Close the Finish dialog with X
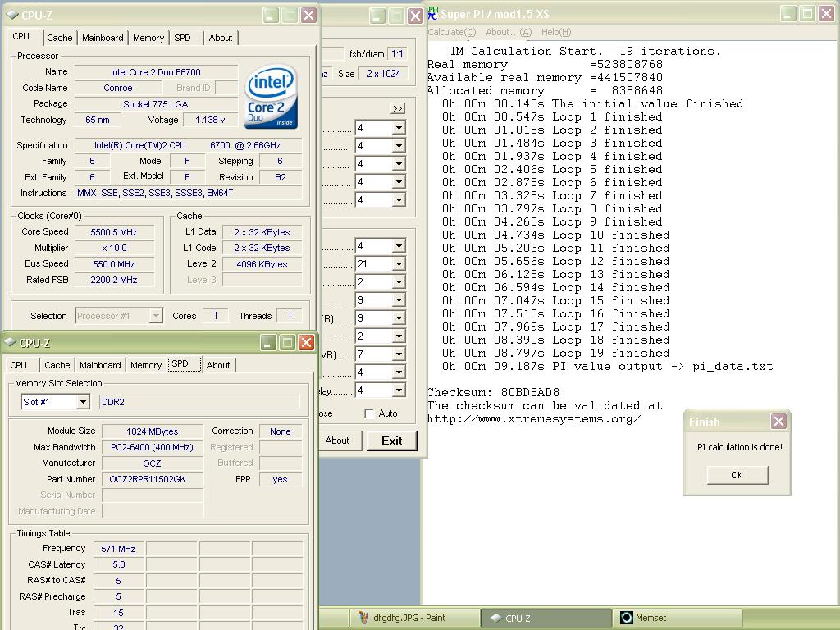This screenshot has height=630, width=840. pos(779,422)
